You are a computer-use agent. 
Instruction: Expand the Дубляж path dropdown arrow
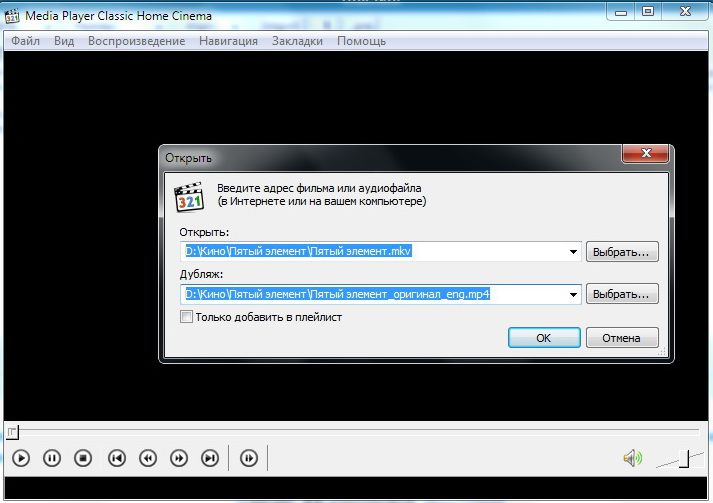pyautogui.click(x=573, y=294)
